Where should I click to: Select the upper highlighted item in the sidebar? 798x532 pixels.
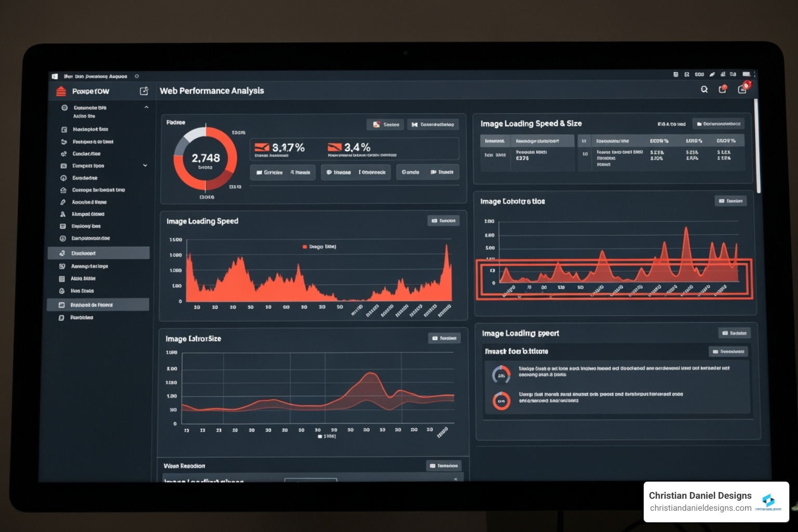pos(98,253)
